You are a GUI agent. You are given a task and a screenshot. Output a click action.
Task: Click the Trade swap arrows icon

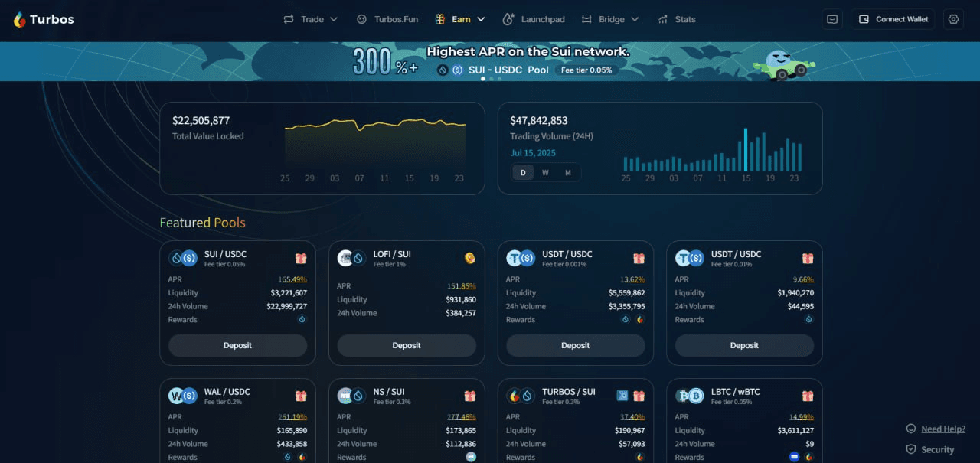[289, 19]
